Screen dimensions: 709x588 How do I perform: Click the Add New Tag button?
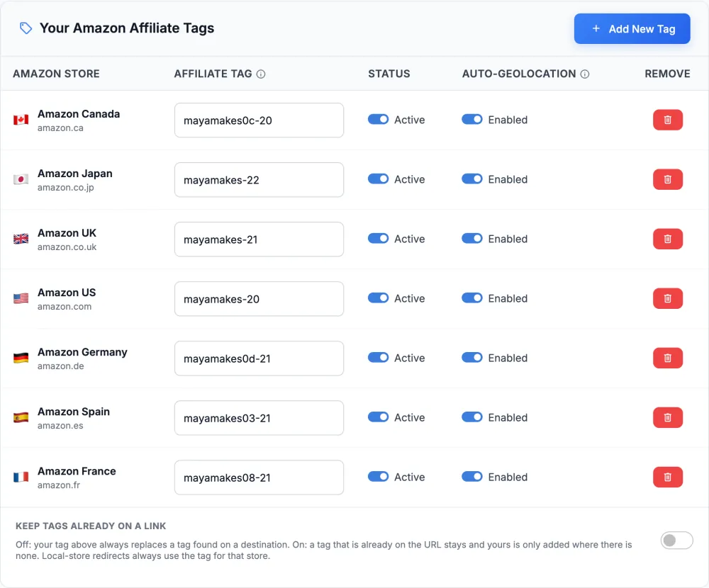tap(632, 29)
